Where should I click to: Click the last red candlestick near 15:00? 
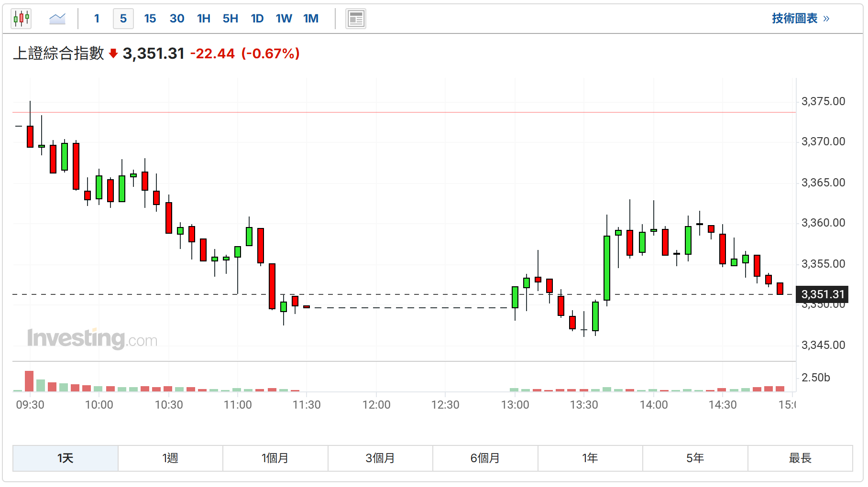[x=780, y=288]
